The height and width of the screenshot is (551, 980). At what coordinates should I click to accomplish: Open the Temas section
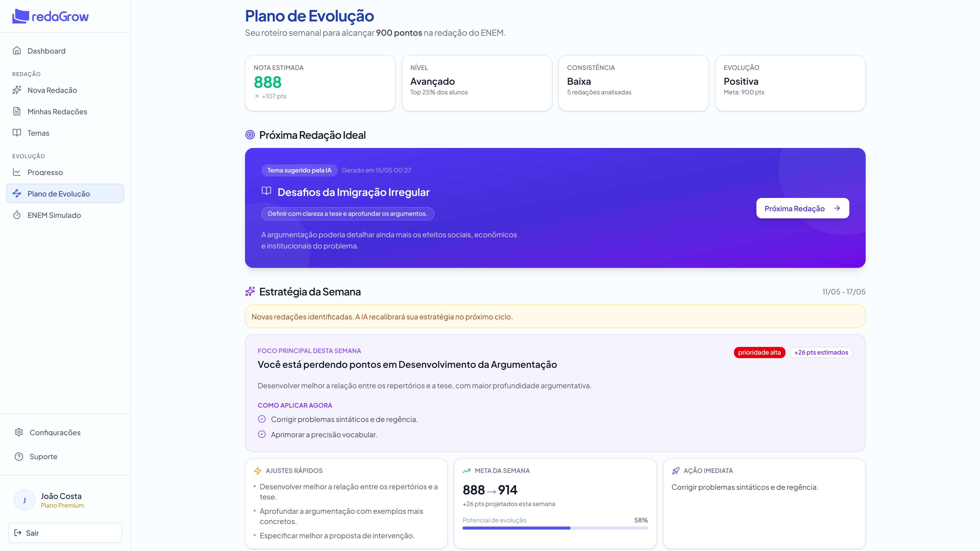(x=65, y=133)
